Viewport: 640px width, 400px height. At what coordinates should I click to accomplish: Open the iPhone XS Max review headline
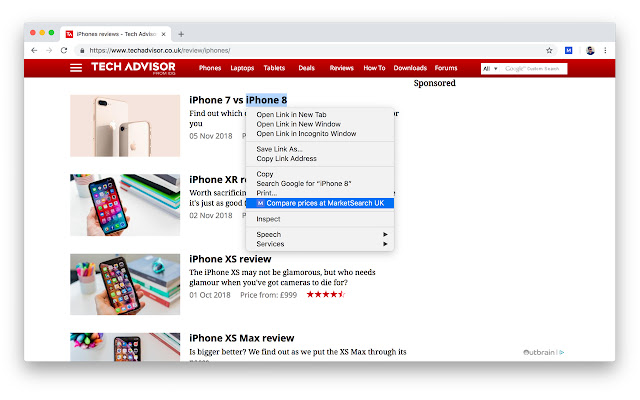(242, 338)
